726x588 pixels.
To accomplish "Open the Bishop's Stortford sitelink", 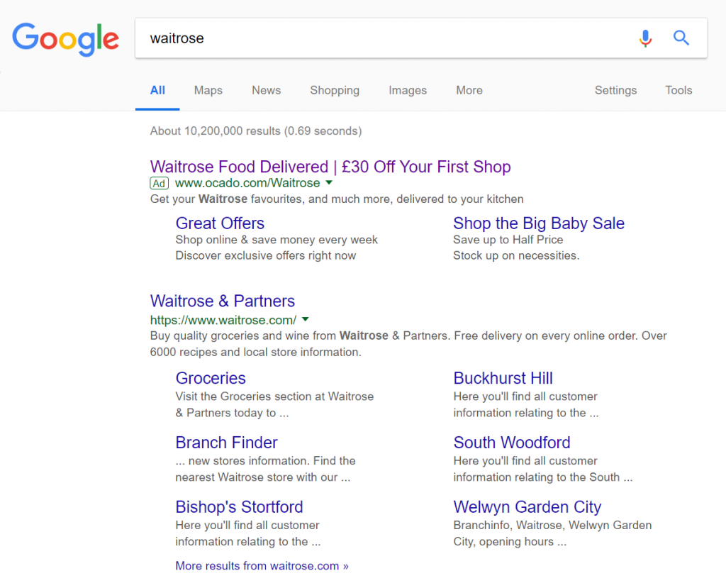I will [x=240, y=507].
